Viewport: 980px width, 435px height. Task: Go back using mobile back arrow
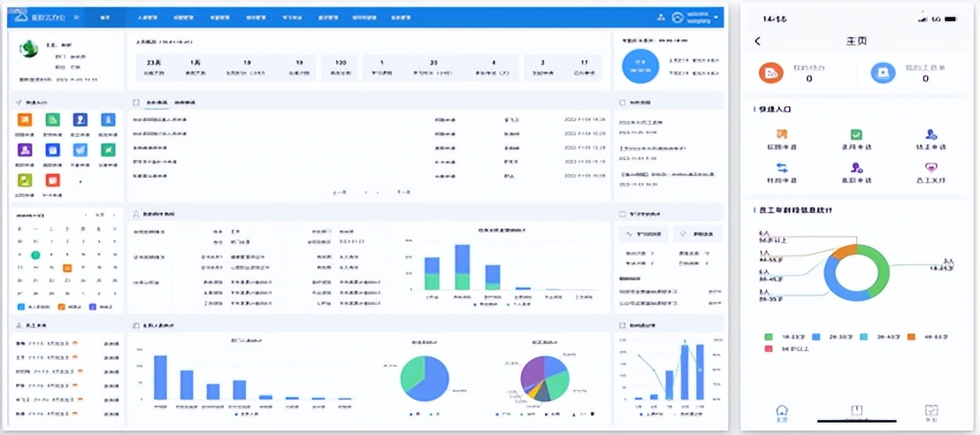758,41
